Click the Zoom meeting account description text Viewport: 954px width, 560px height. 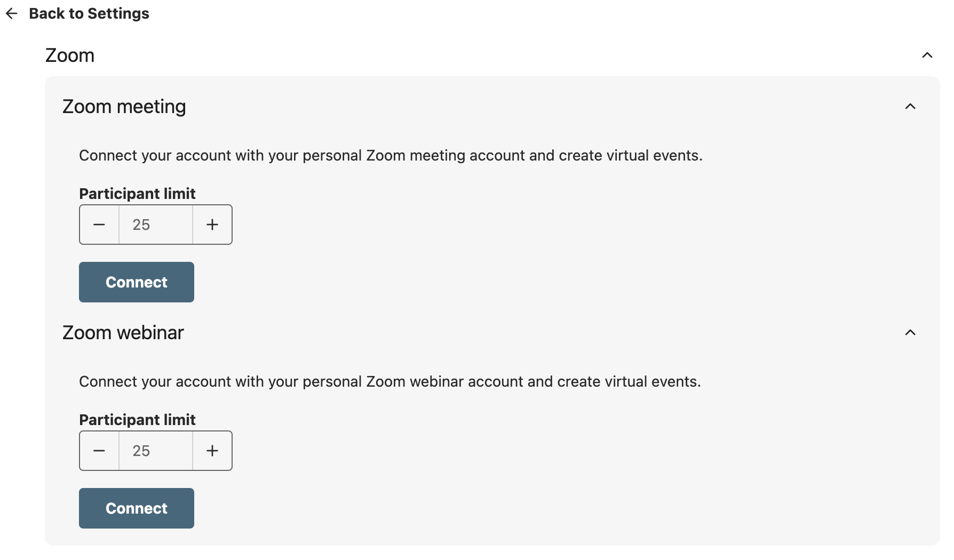(391, 155)
